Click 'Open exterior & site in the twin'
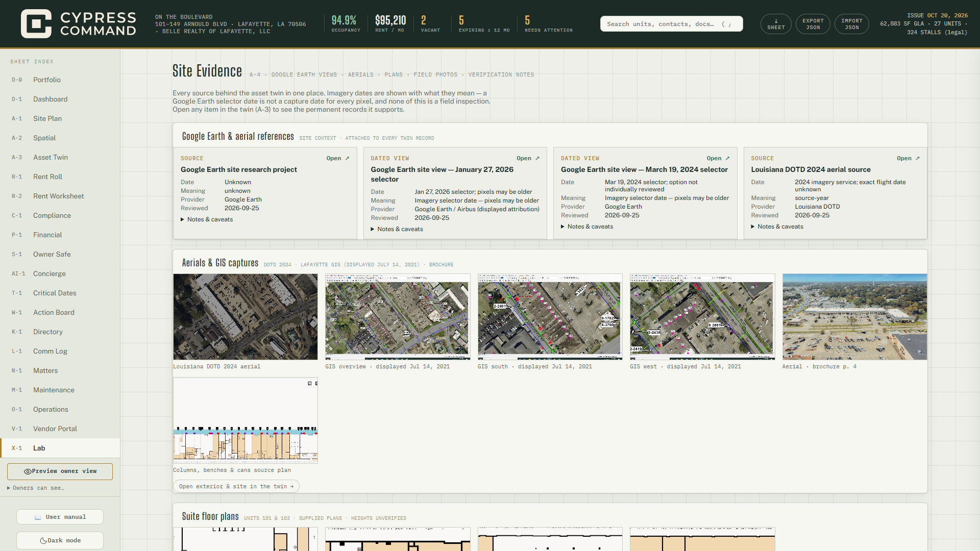Screen dimensions: 980x551 point(236,486)
